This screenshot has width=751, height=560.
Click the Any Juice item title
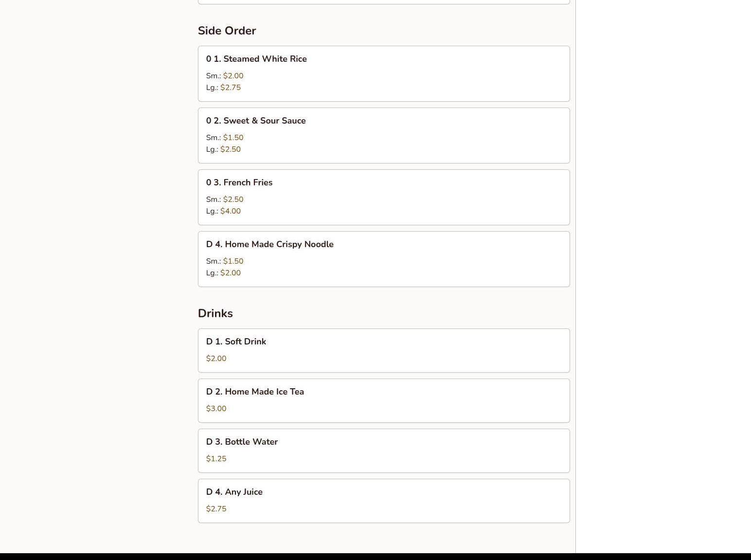[234, 492]
